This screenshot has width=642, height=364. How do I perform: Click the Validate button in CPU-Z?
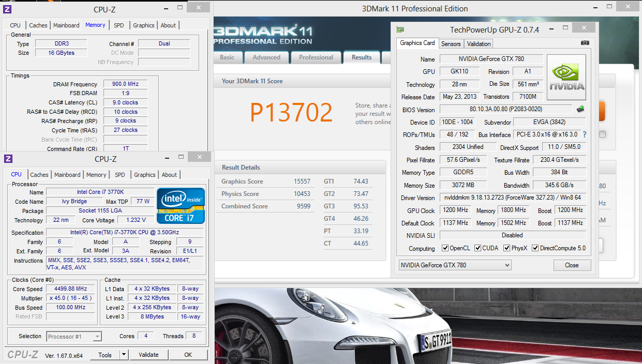pyautogui.click(x=148, y=355)
